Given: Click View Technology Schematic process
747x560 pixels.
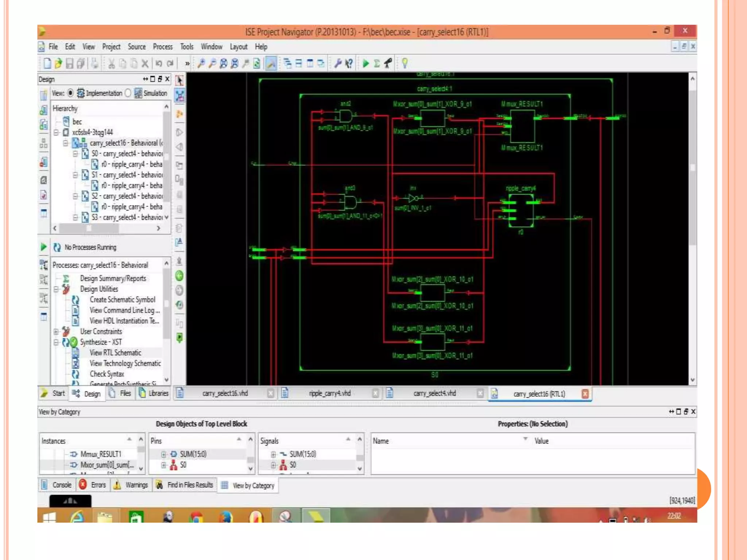Looking at the screenshot, I should pyautogui.click(x=125, y=363).
